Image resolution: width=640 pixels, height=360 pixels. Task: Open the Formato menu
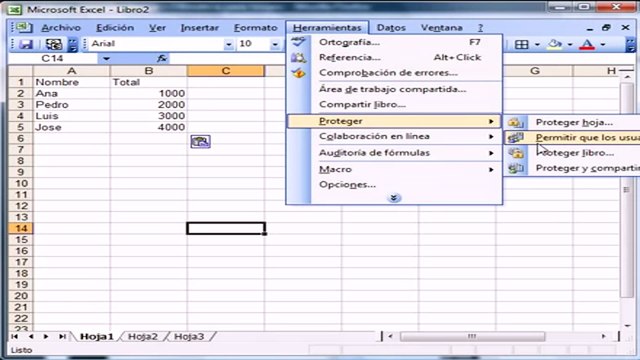click(x=256, y=28)
